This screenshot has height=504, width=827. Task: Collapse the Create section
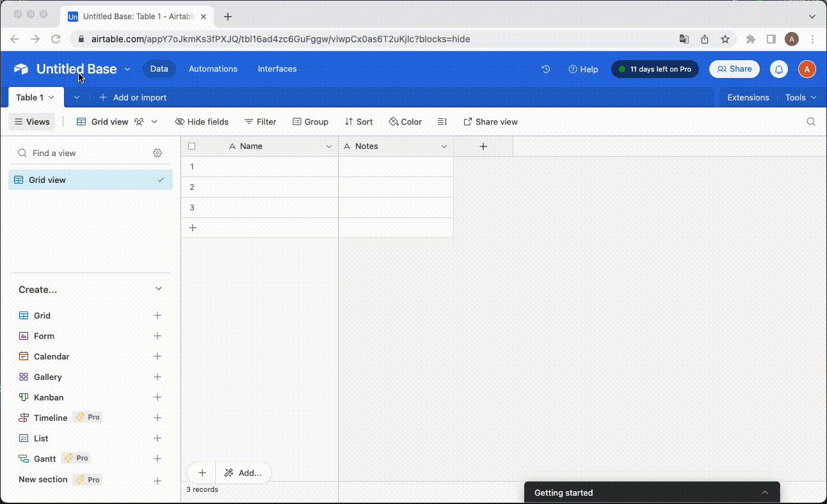(x=159, y=289)
